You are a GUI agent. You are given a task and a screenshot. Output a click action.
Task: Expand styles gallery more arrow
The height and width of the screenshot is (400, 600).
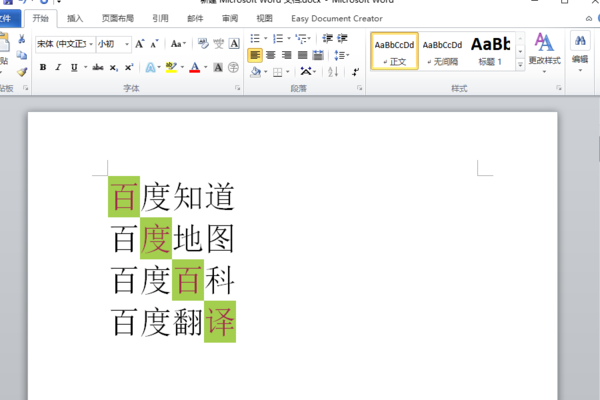[520, 65]
